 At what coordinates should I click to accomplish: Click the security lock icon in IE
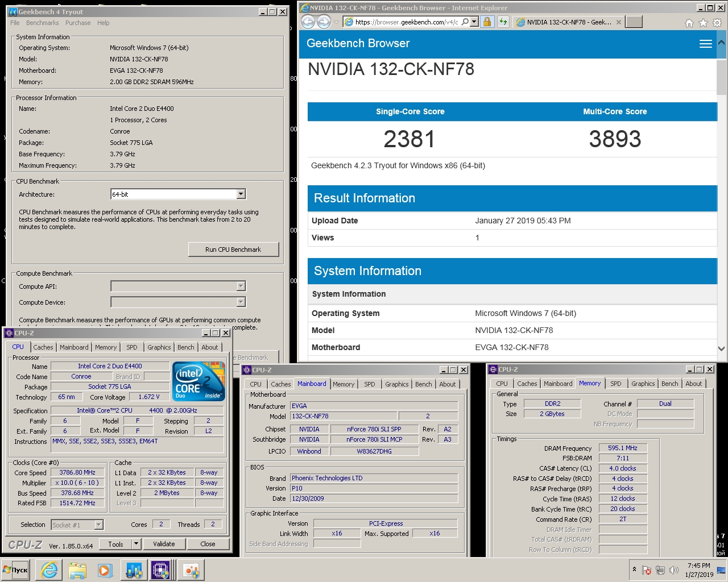[x=487, y=22]
